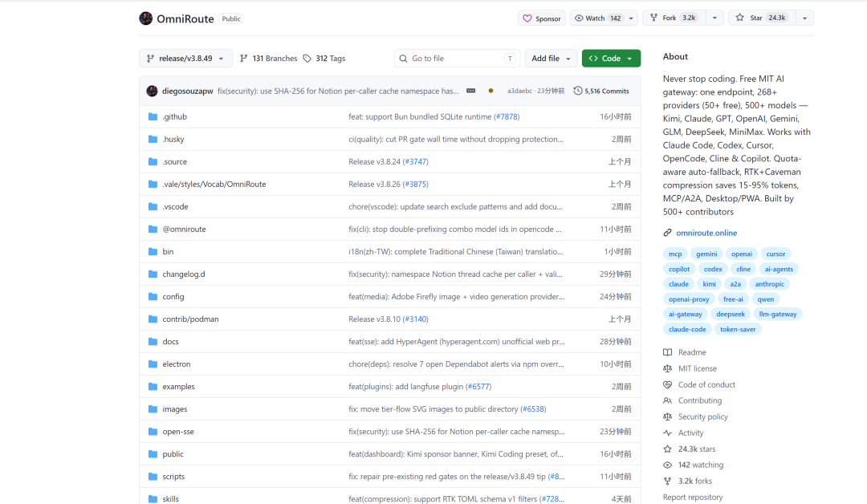The width and height of the screenshot is (867, 504).
Task: Fork the repository using the Fork button
Action: (x=674, y=18)
